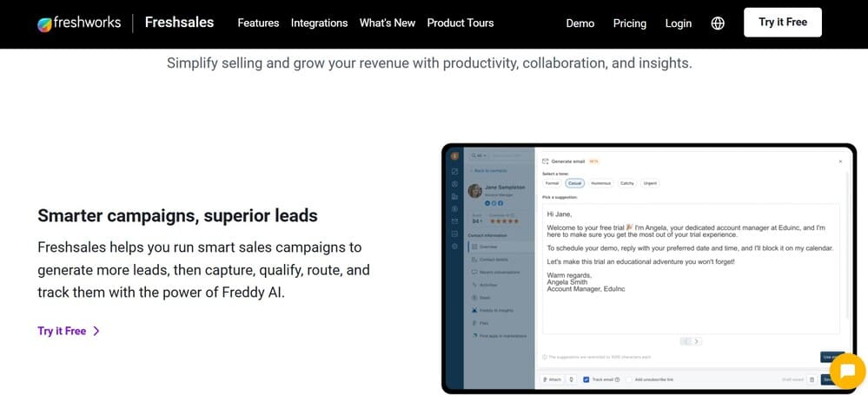Click the mail icon in mockup sidebar
The image size is (868, 395).
tap(454, 221)
